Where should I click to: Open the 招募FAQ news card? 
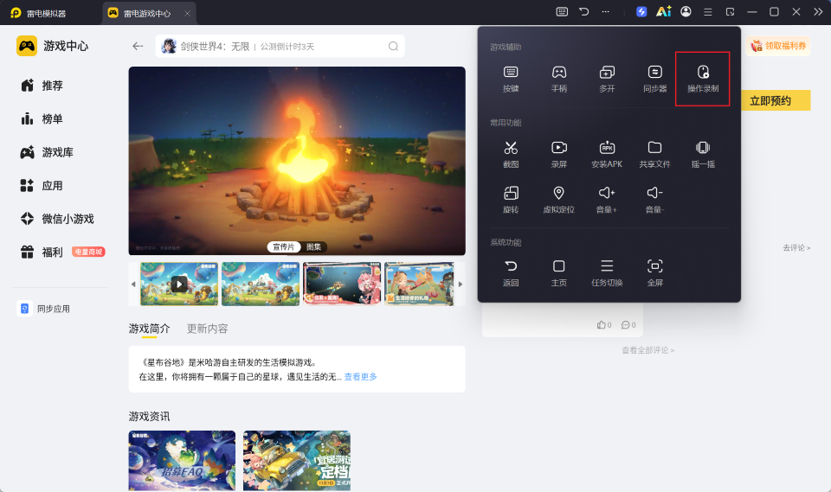coord(182,460)
